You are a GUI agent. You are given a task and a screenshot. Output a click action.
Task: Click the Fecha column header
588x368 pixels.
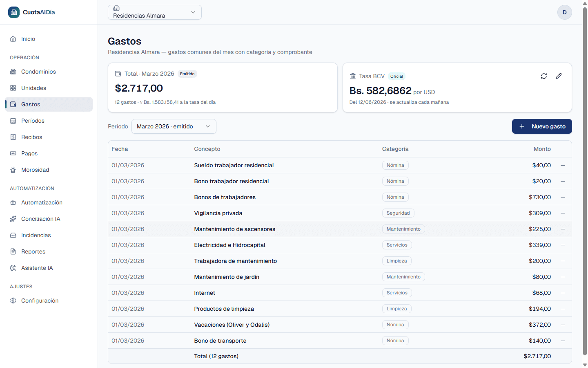[x=120, y=149]
